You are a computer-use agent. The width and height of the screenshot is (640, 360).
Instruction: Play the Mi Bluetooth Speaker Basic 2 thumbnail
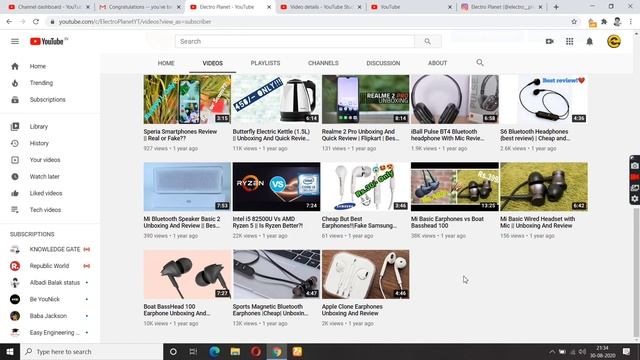187,187
